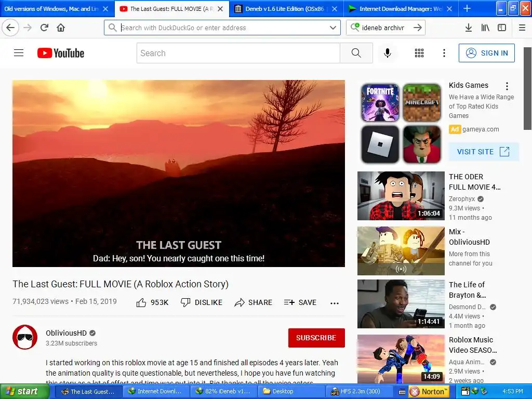The width and height of the screenshot is (532, 399).
Task: Click the Minecraft ad tile
Action: (422, 103)
